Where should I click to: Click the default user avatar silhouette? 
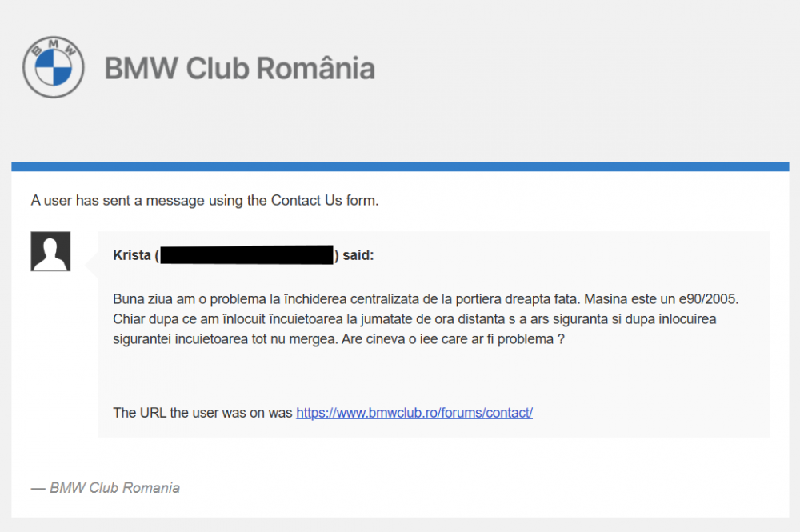click(x=50, y=251)
